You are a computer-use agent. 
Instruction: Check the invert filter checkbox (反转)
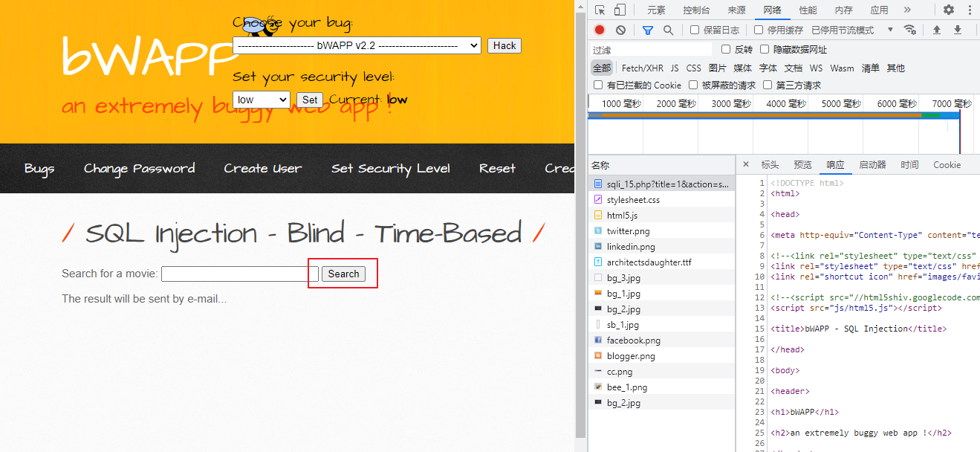(x=727, y=49)
